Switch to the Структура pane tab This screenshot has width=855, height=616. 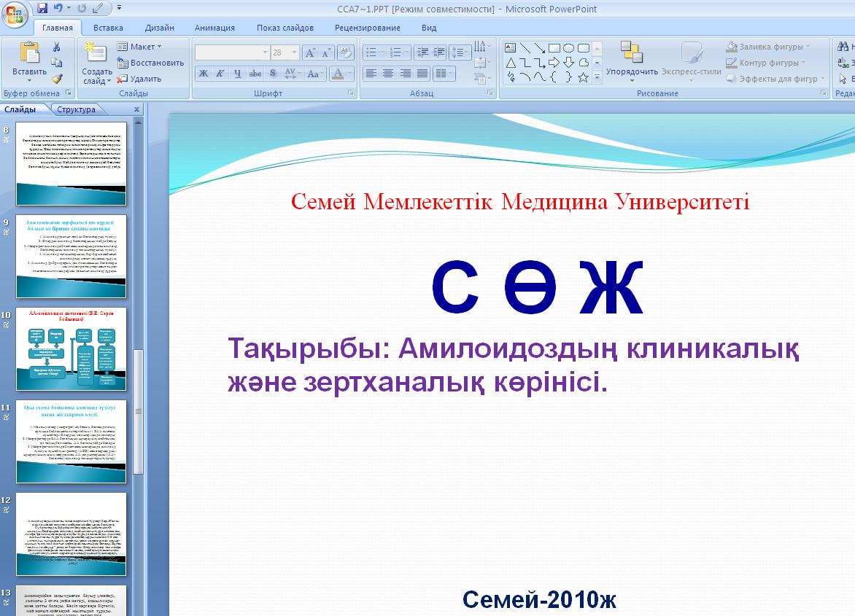77,109
